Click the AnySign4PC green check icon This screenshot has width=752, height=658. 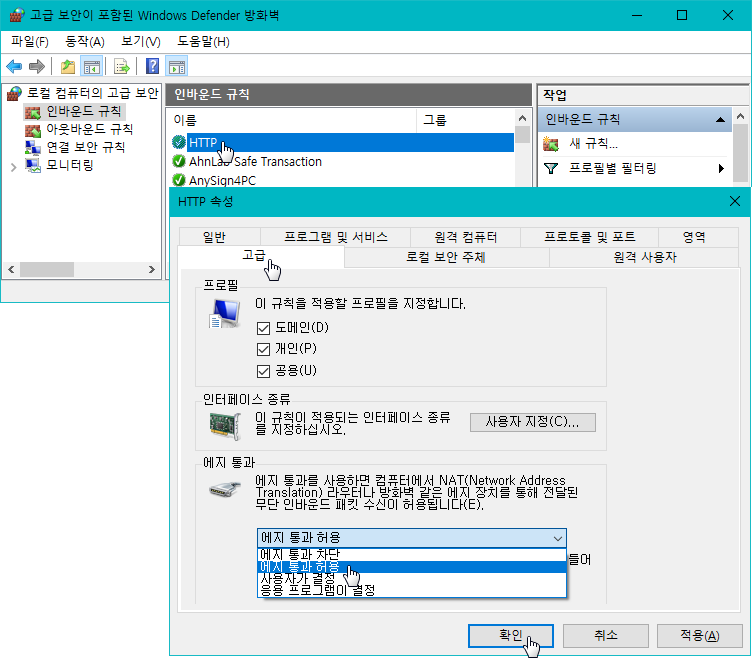point(179,180)
